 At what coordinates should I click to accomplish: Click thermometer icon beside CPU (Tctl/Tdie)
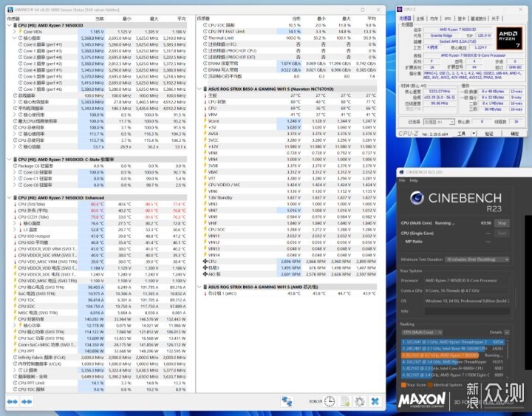pos(15,204)
